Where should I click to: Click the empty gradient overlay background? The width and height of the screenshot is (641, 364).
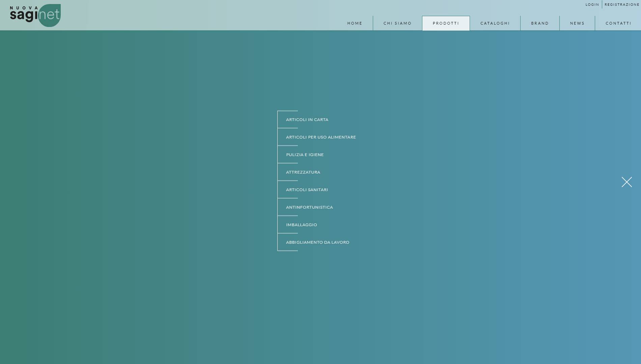pyautogui.click(x=135, y=202)
